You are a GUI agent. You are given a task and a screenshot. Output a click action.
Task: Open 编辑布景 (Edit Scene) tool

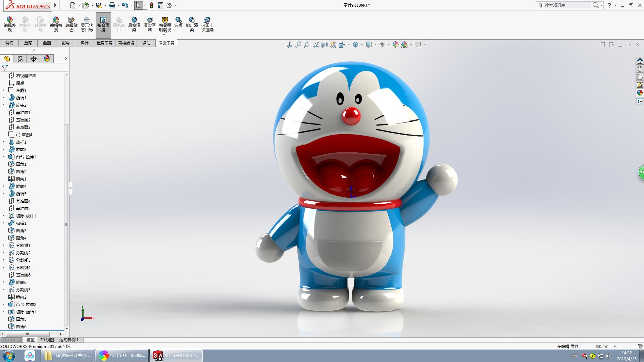pyautogui.click(x=56, y=24)
